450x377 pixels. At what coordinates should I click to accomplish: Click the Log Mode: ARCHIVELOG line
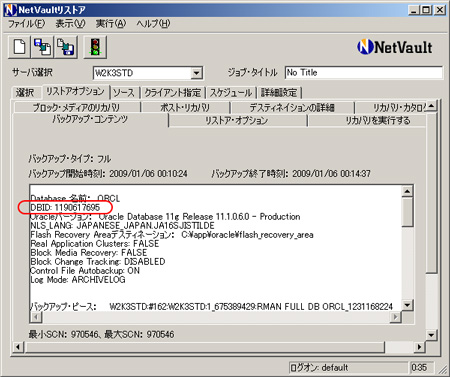pos(78,280)
